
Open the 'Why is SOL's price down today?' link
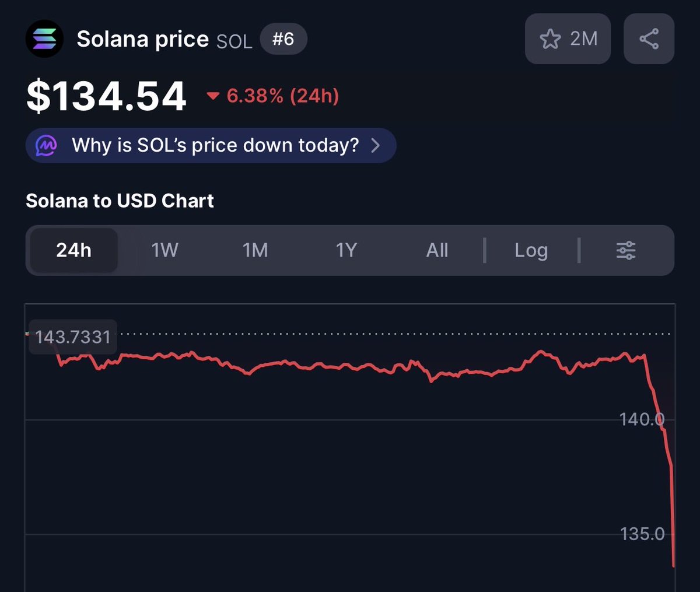(x=210, y=145)
